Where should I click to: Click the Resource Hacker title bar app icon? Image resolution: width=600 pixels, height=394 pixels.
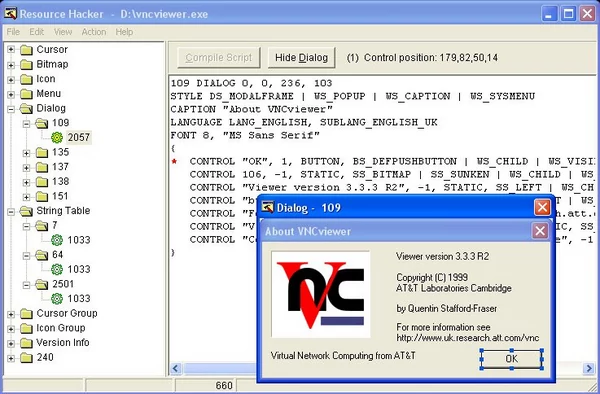pyautogui.click(x=11, y=14)
